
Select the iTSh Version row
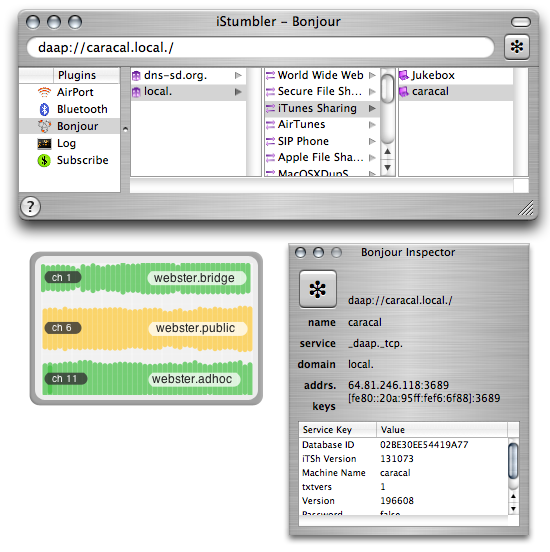coord(403,459)
